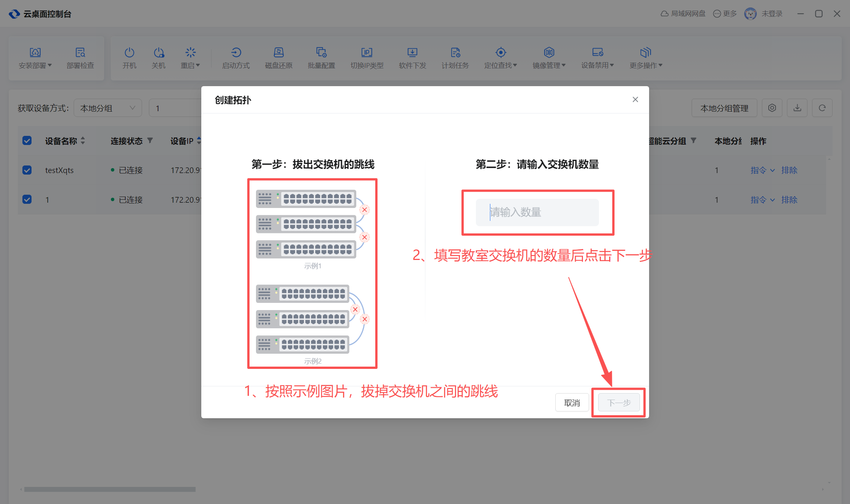Click the 计划任务 scheduled task icon
This screenshot has height=504, width=850.
[x=455, y=53]
